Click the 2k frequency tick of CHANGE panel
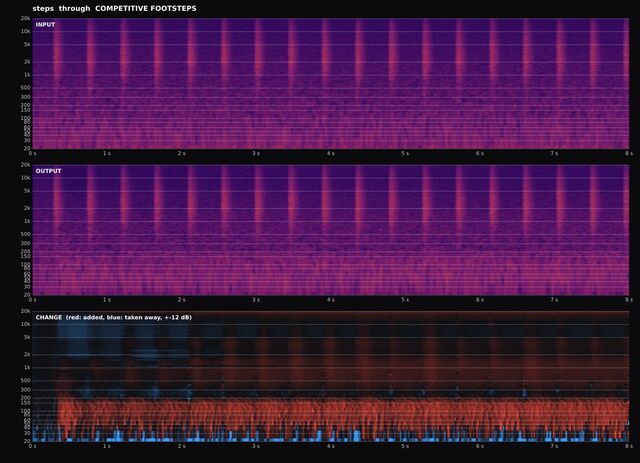 coord(27,354)
